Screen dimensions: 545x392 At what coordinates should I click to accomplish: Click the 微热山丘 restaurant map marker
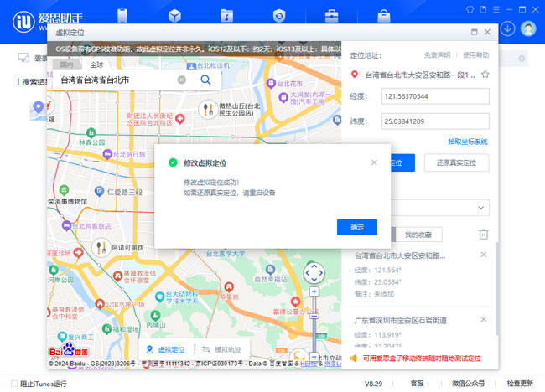(208, 109)
